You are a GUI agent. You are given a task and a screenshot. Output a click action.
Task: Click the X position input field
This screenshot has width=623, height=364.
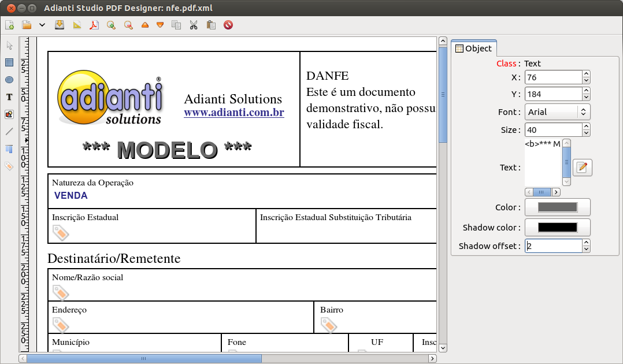(x=554, y=77)
